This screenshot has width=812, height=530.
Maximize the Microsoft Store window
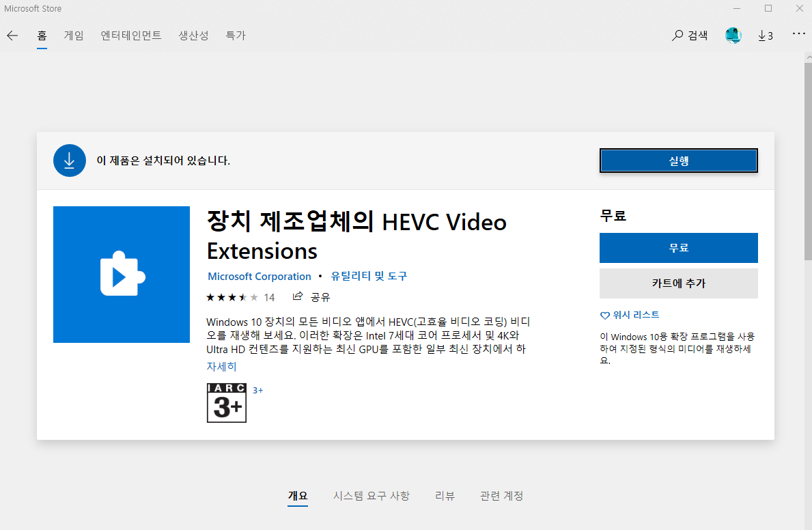coord(768,8)
